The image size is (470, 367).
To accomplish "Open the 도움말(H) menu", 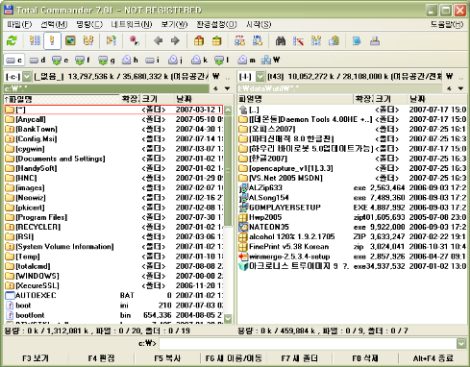I will (x=447, y=24).
